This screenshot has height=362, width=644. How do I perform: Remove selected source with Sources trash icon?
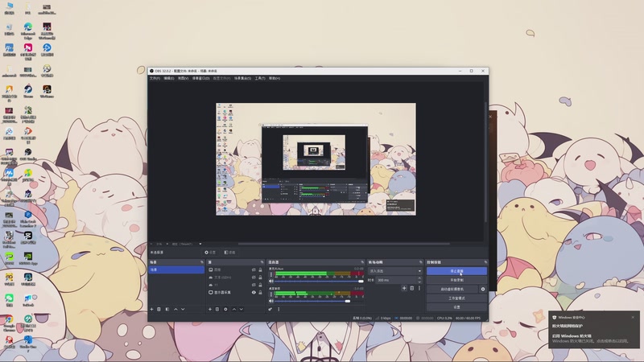point(217,309)
